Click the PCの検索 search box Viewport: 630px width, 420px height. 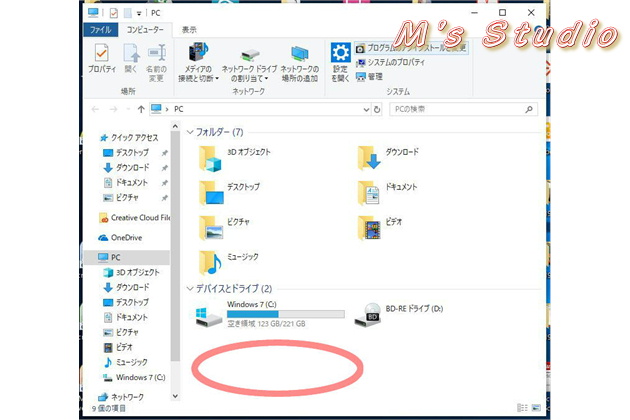tap(463, 109)
